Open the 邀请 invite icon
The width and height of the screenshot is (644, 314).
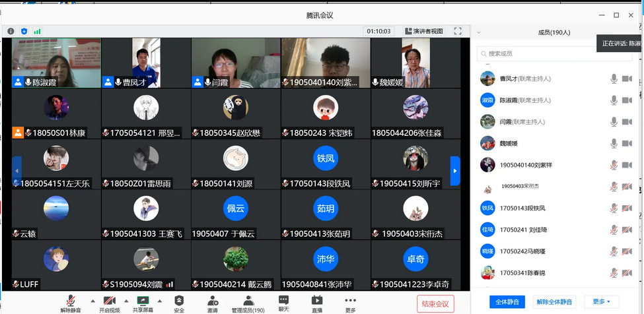coord(212,303)
